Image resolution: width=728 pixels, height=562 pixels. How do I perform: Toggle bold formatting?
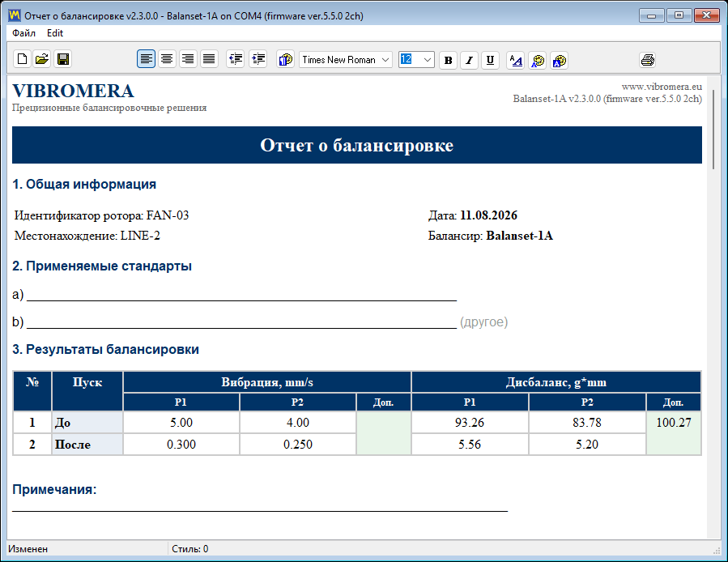point(448,61)
